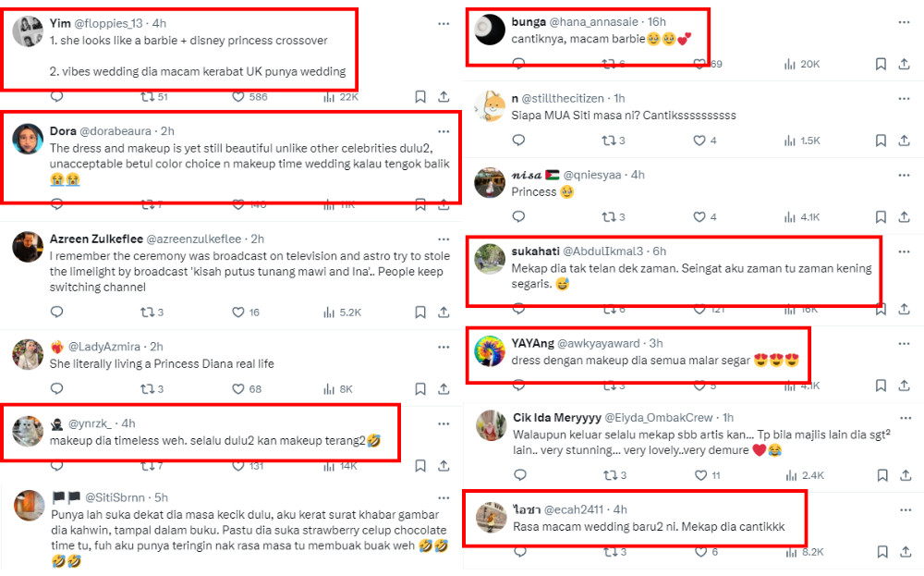The image size is (924, 576).
Task: Retweet Azreen Zulkeflee's tweet about the ceremony
Action: point(147,313)
